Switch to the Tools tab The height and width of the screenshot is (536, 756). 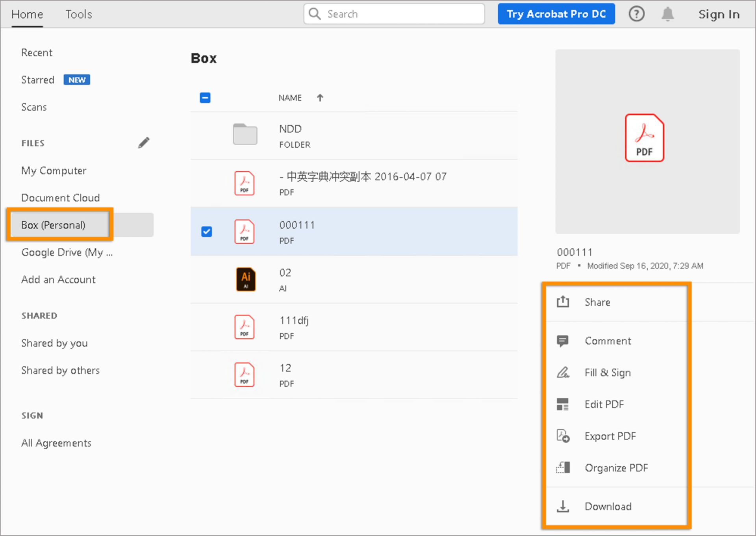[x=78, y=14]
